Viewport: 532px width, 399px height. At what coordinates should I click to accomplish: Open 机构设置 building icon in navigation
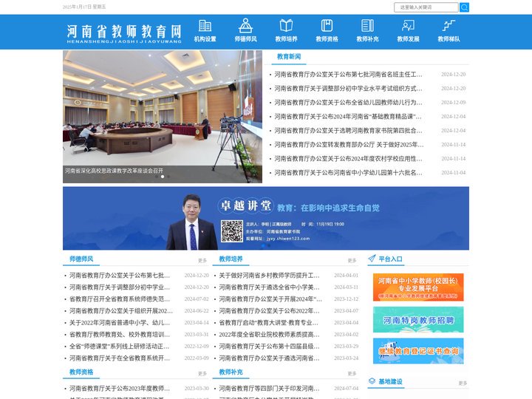(205, 25)
